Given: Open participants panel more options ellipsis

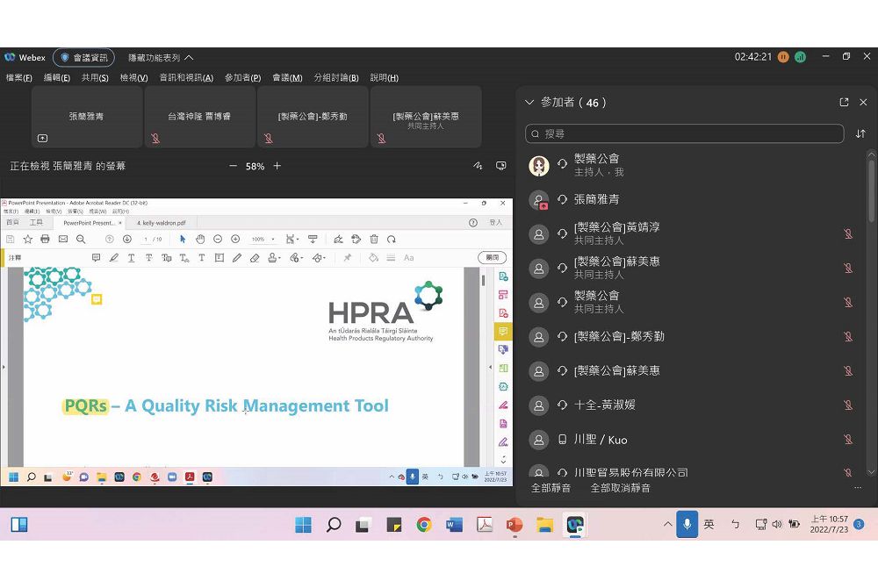Looking at the screenshot, I should pos(858,488).
